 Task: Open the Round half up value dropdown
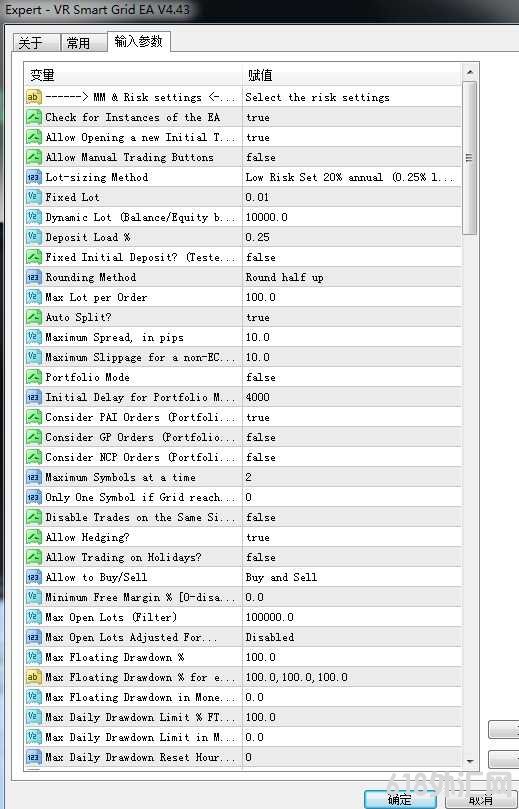(x=352, y=277)
